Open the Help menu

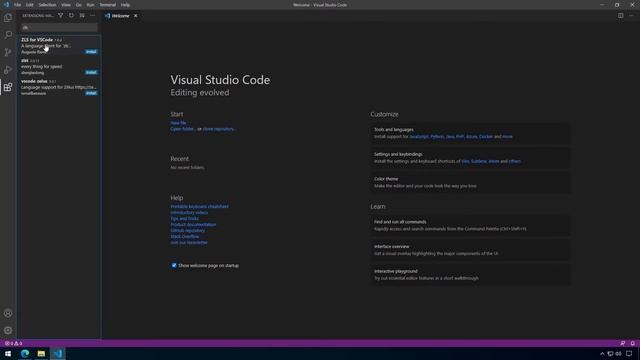coord(125,5)
